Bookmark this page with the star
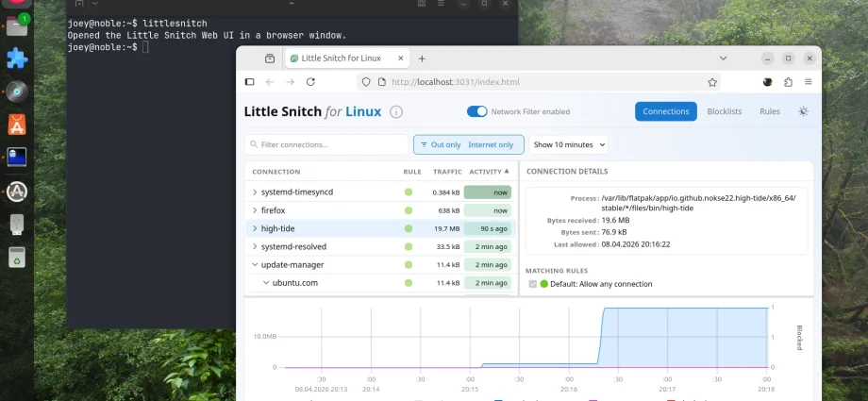 click(712, 82)
